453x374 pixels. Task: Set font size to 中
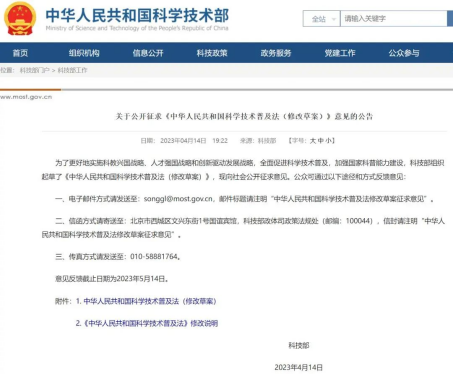(321, 141)
